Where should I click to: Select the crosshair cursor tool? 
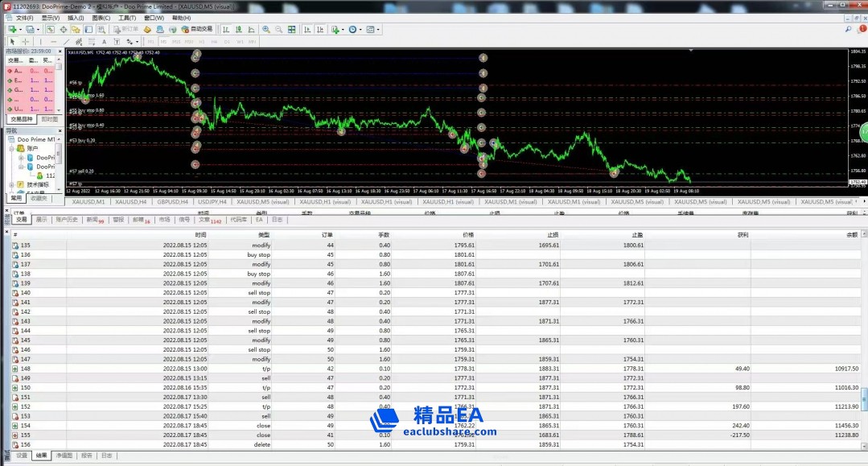coord(25,41)
